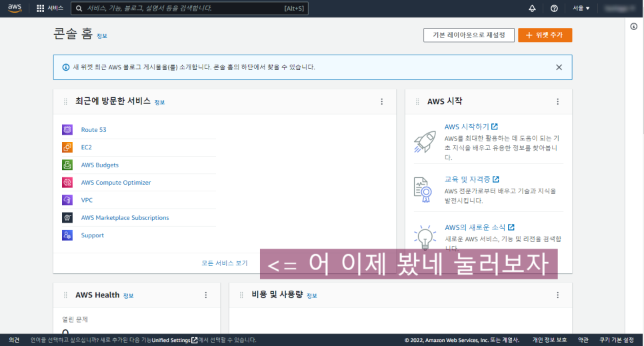Screen dimensions: 644x346
Task: Open 정보 link of 최근에 방문한 서비스
Action: point(159,102)
